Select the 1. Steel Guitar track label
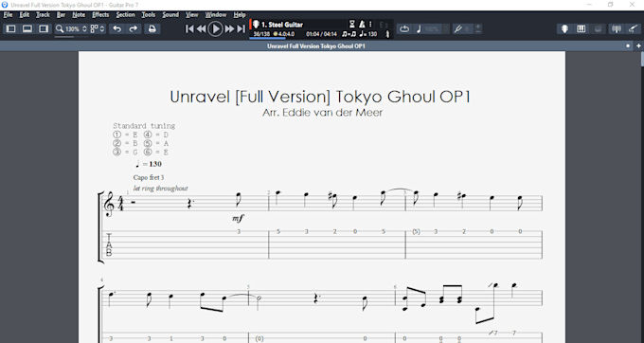This screenshot has width=644, height=343. coord(282,25)
